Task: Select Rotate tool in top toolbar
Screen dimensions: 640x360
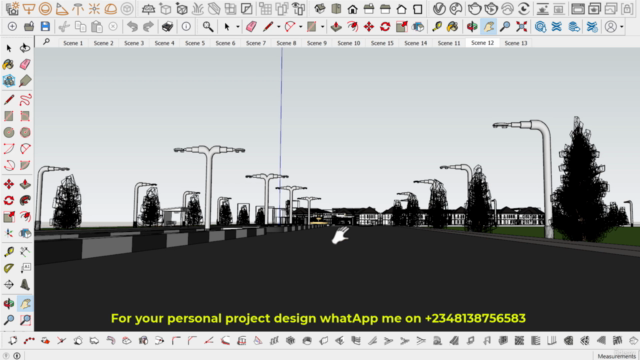Action: pyautogui.click(x=385, y=27)
